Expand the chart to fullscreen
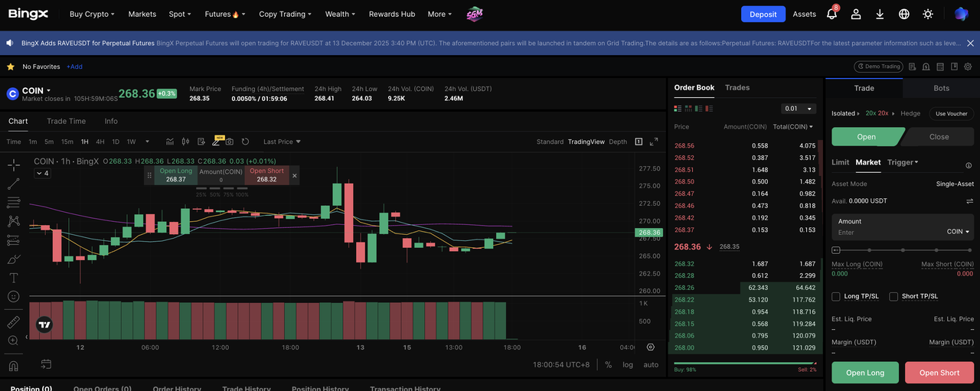Image resolution: width=980 pixels, height=391 pixels. tap(654, 142)
